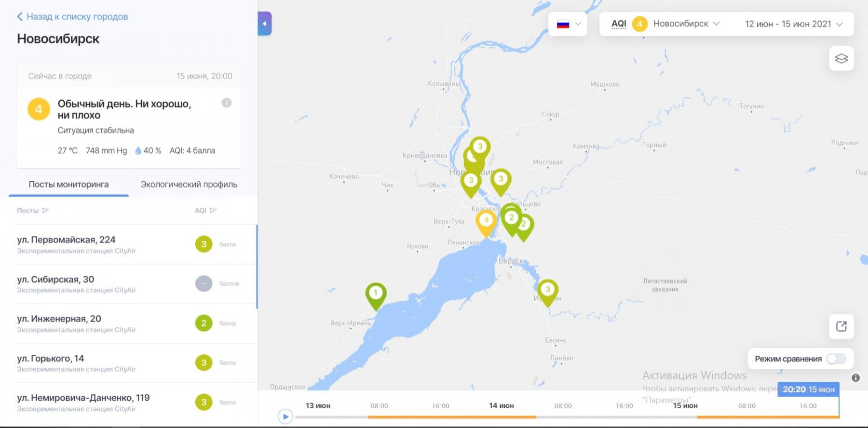Image resolution: width=868 pixels, height=428 pixels.
Task: Click the 14 июн timeline label
Action: point(502,406)
